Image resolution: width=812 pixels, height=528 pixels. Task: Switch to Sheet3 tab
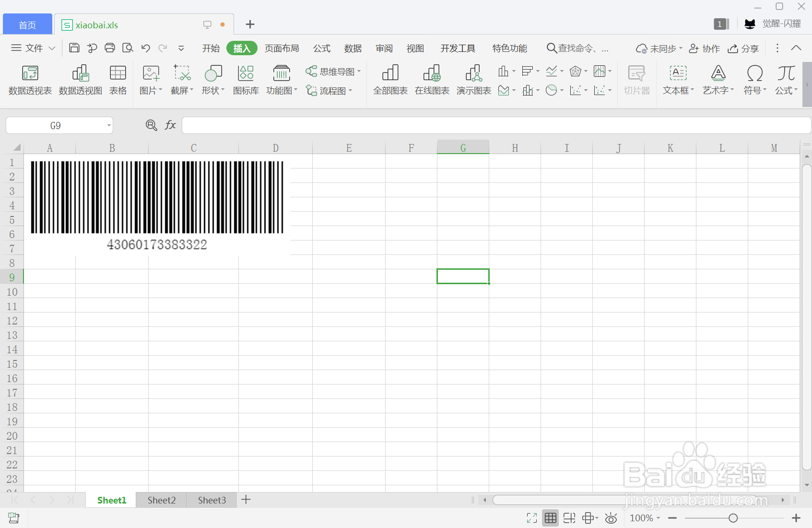click(212, 500)
